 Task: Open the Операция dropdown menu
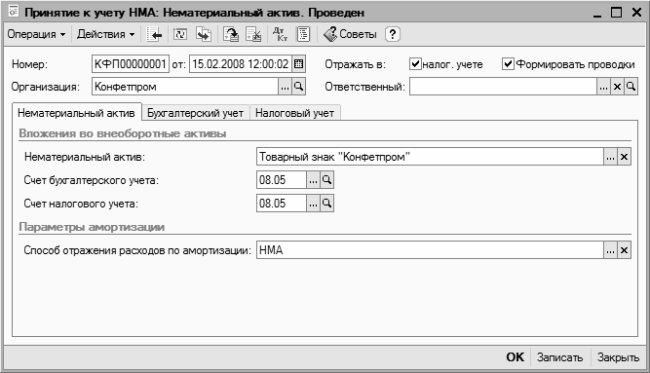36,34
